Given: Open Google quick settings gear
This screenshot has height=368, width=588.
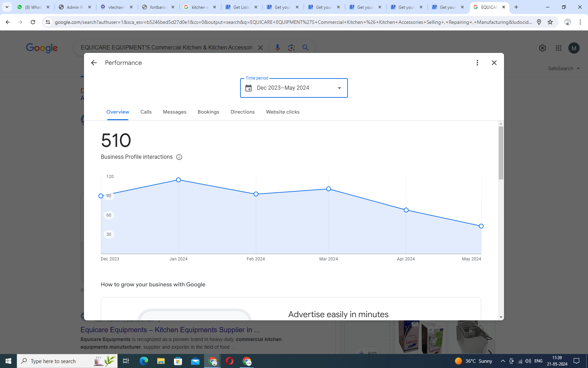Looking at the screenshot, I should tap(542, 48).
